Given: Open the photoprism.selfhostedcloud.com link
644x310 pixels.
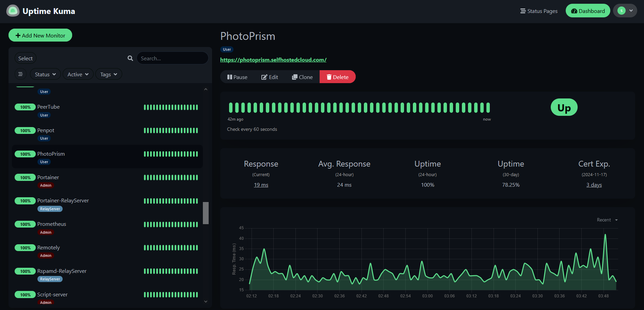Looking at the screenshot, I should pos(273,60).
